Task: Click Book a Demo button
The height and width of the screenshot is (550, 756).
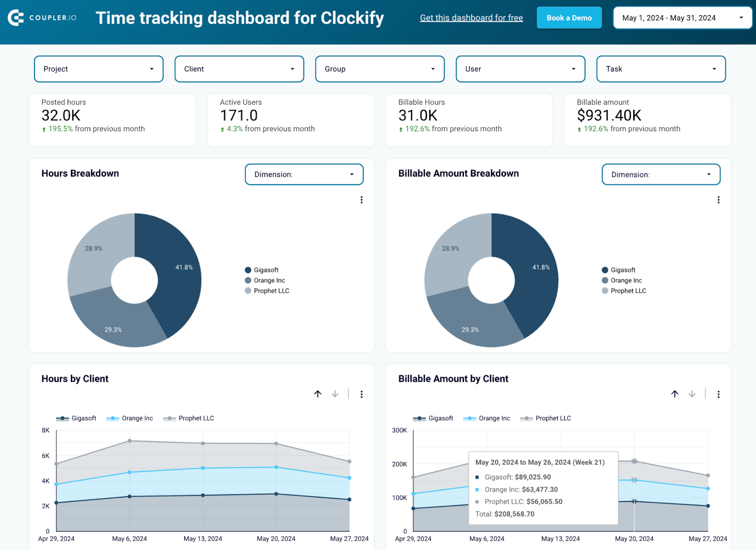Action: (569, 18)
